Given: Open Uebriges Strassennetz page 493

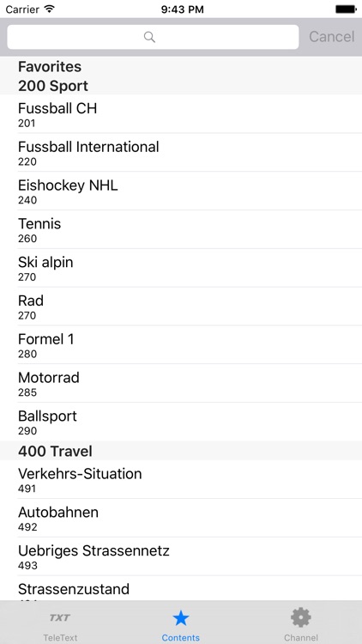Looking at the screenshot, I should pos(181,556).
